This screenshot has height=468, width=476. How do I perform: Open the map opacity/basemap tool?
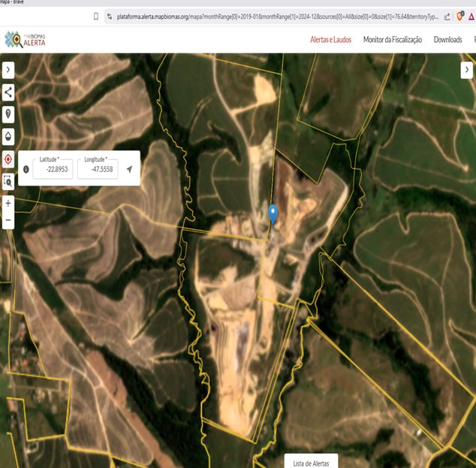(x=8, y=136)
